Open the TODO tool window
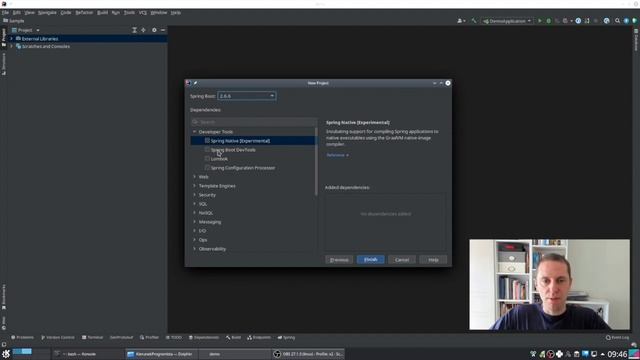 point(174,338)
